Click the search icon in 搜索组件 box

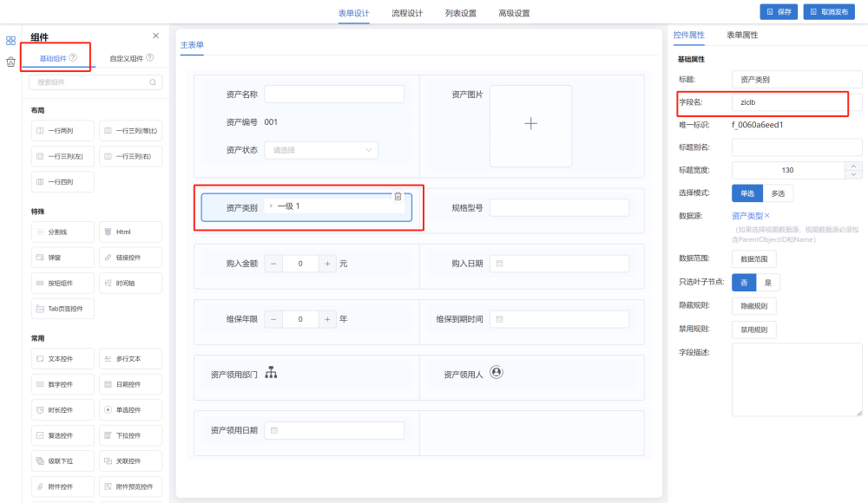[x=153, y=82]
